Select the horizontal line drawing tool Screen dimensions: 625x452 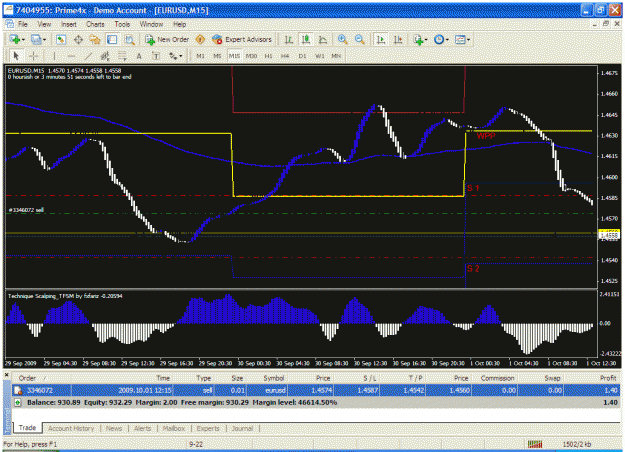71,56
